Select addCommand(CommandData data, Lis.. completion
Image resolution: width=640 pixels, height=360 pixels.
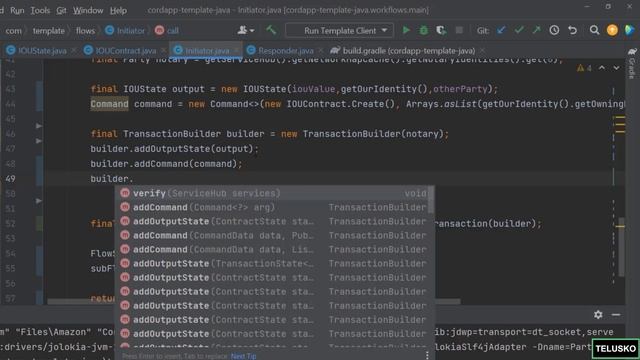coord(274,249)
